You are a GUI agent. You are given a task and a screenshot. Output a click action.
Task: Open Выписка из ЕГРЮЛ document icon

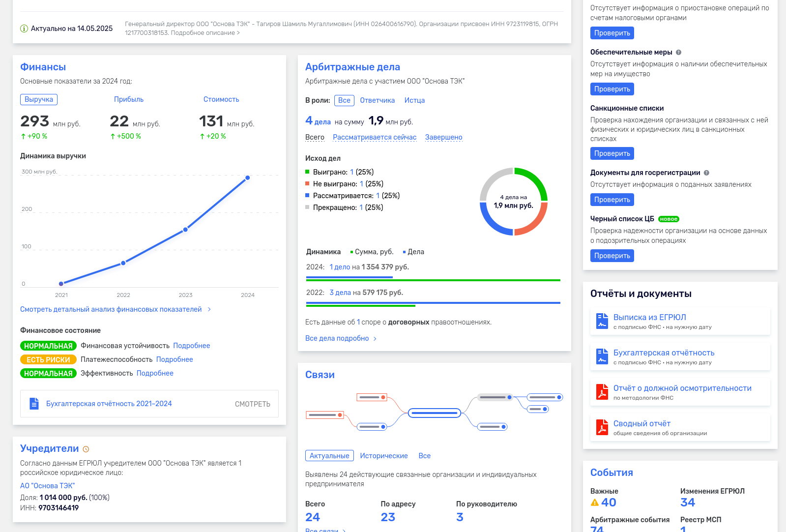(x=602, y=321)
